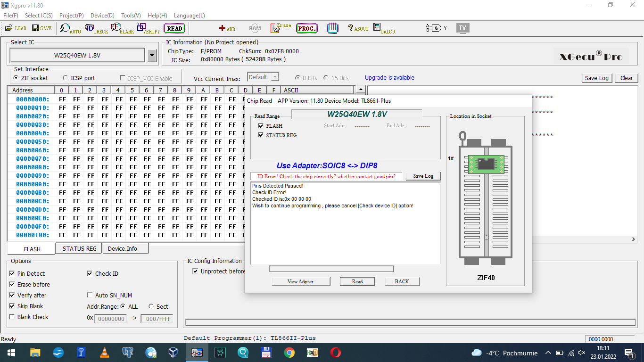
Task: Click the TV toolbar icon
Action: [462, 28]
